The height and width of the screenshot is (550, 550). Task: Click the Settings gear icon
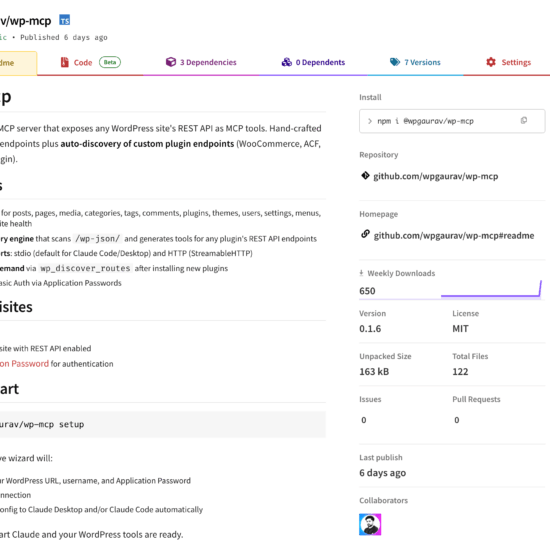click(x=491, y=62)
